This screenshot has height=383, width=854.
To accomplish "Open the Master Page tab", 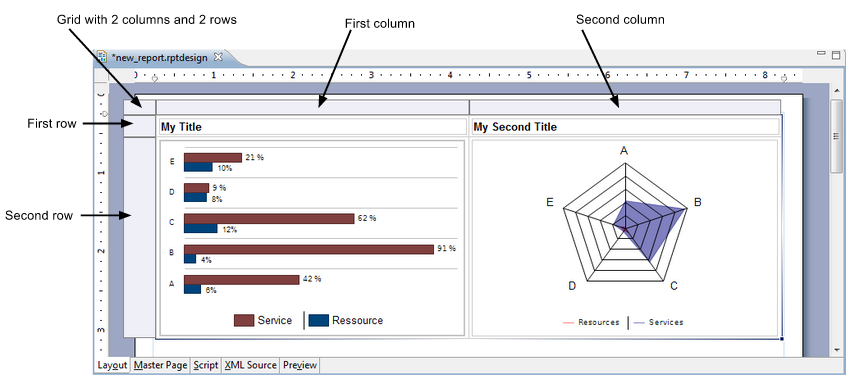I will point(160,365).
